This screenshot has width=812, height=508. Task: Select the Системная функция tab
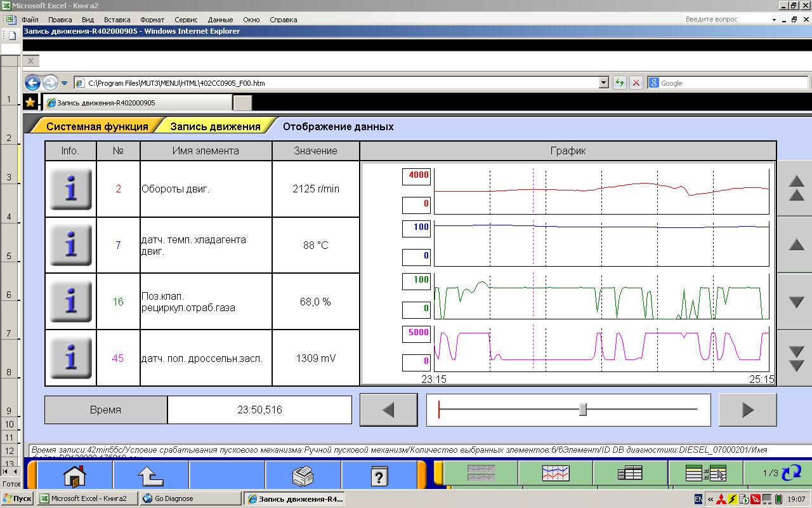(97, 126)
